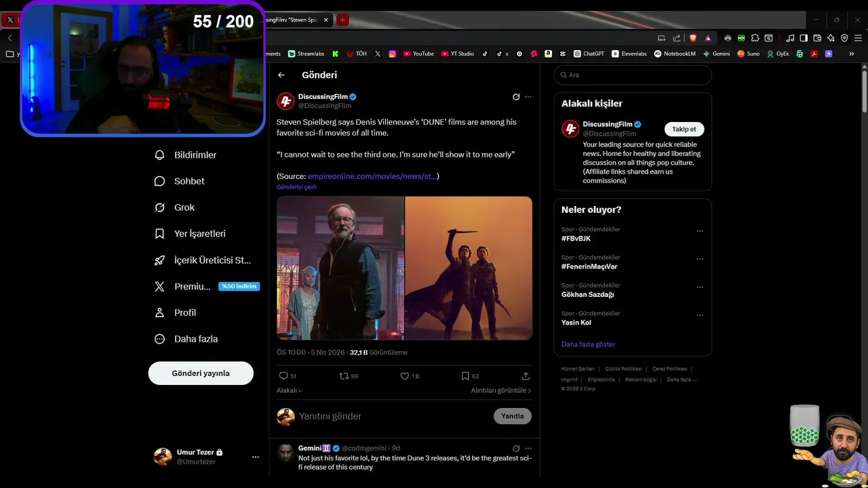Open the Instagram bookmark icon

coord(392,54)
